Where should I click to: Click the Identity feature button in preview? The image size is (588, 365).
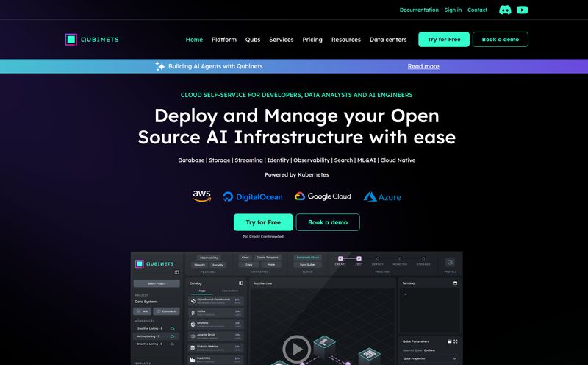199,265
